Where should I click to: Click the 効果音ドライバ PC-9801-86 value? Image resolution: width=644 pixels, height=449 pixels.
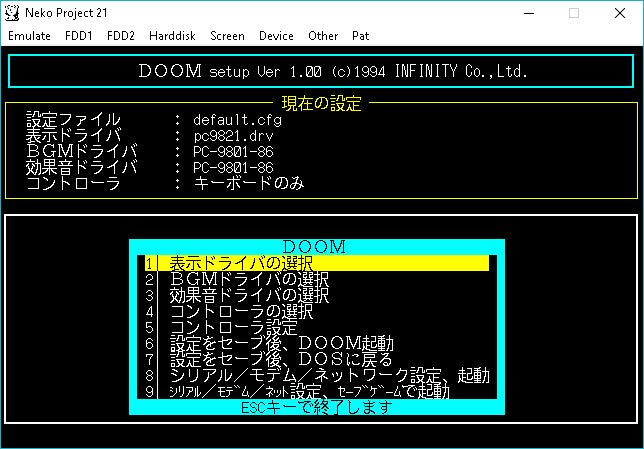(233, 168)
